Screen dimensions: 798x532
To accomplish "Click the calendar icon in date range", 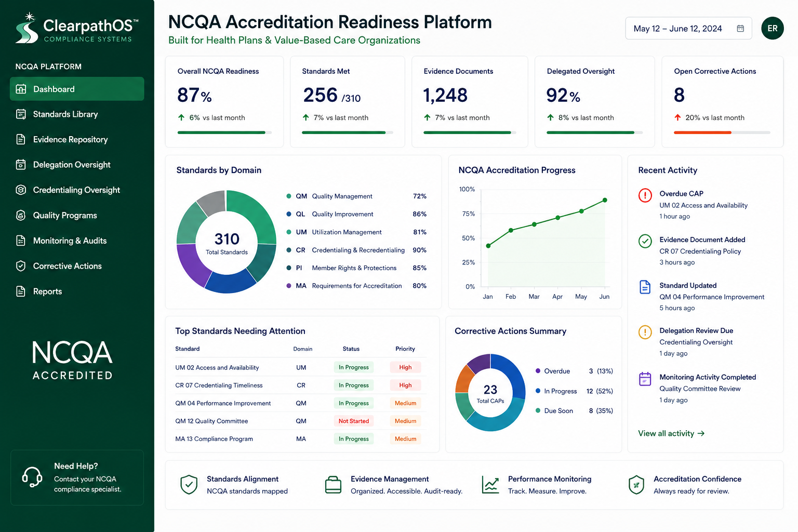I will click(x=740, y=29).
